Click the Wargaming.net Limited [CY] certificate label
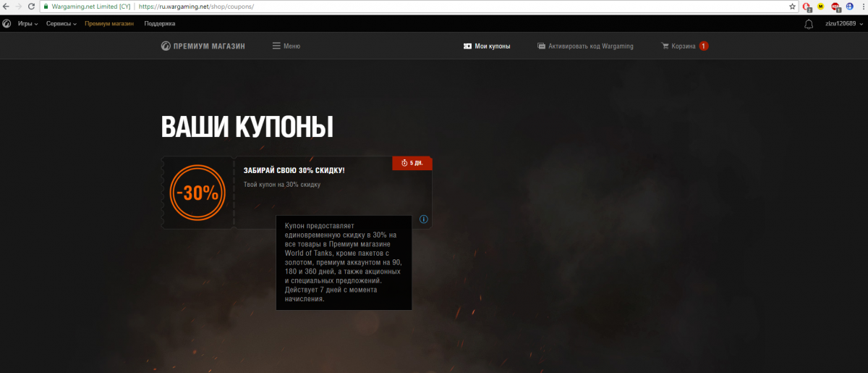The image size is (868, 373). 92,6
